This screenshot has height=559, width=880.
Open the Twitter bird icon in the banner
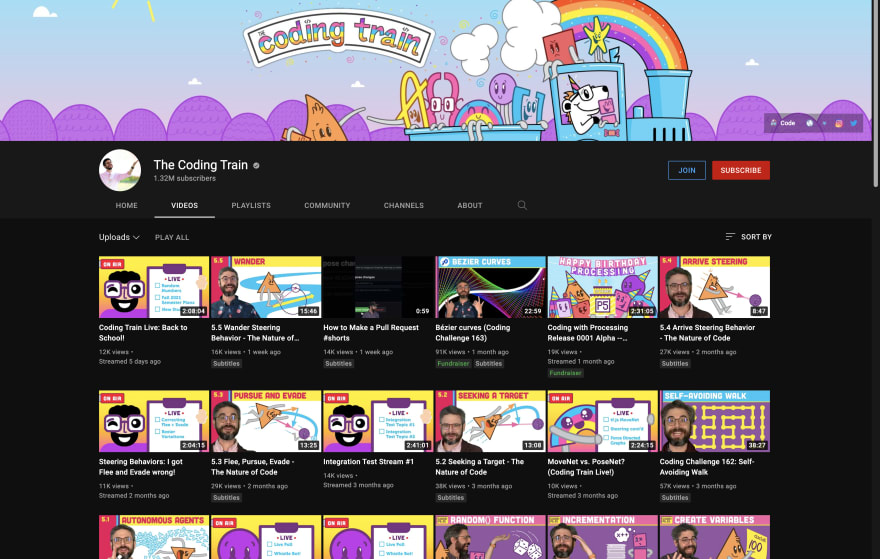pos(854,123)
